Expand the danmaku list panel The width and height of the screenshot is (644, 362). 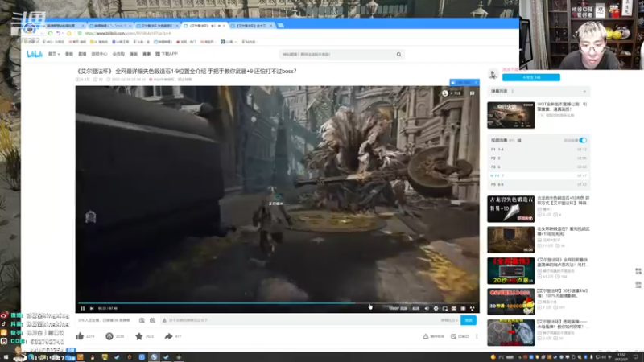pyautogui.click(x=584, y=91)
